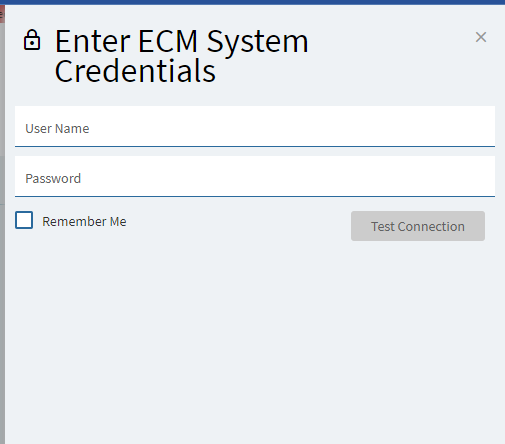The height and width of the screenshot is (444, 505).
Task: Click the word Credentials in the title
Action: pos(135,71)
